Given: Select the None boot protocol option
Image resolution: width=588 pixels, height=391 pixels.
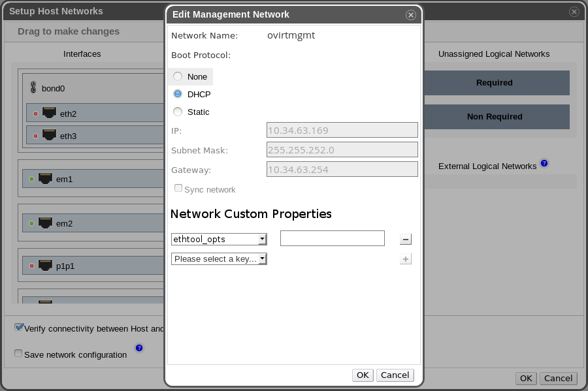Looking at the screenshot, I should point(178,76).
